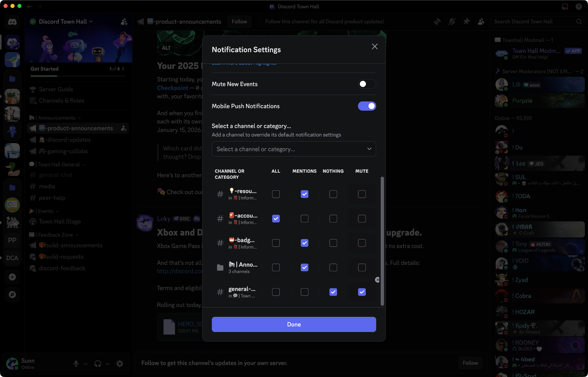
Task: Open Loky's profile name
Action: [164, 219]
